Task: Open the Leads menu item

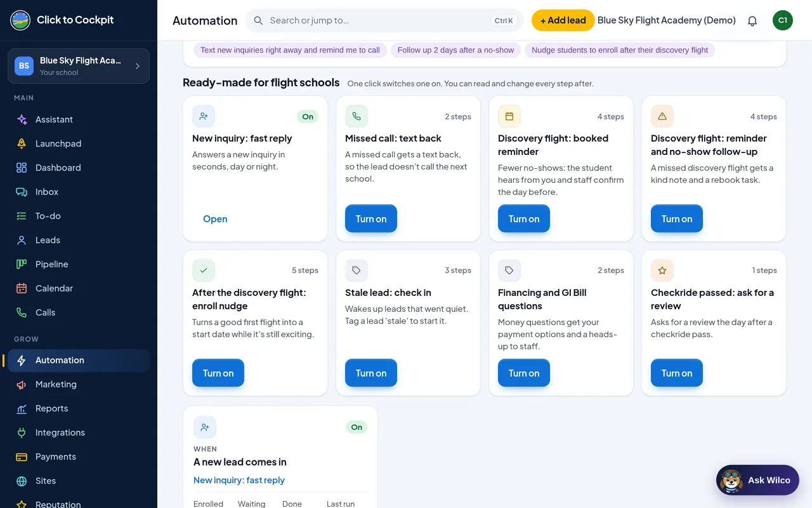Action: (79, 240)
